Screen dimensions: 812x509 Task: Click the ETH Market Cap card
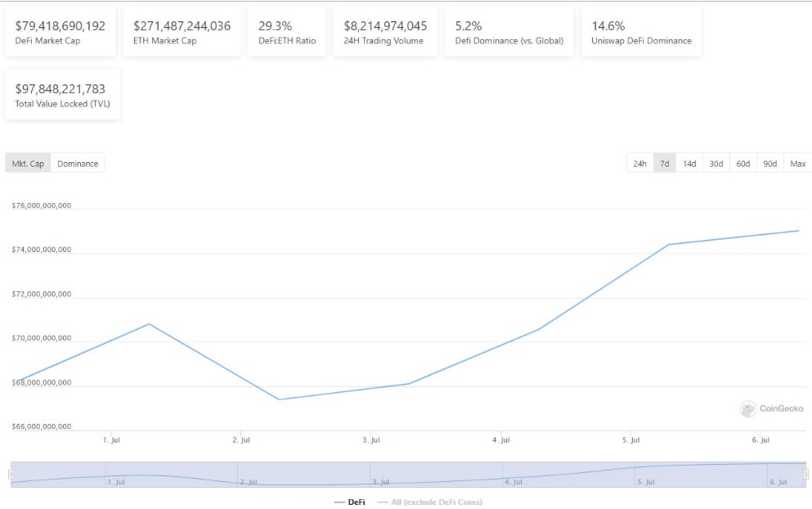(182, 32)
